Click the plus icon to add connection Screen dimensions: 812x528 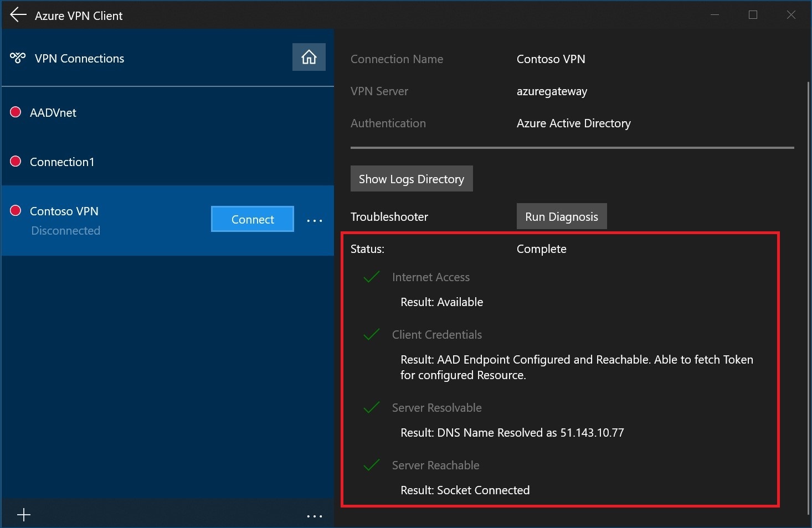24,515
